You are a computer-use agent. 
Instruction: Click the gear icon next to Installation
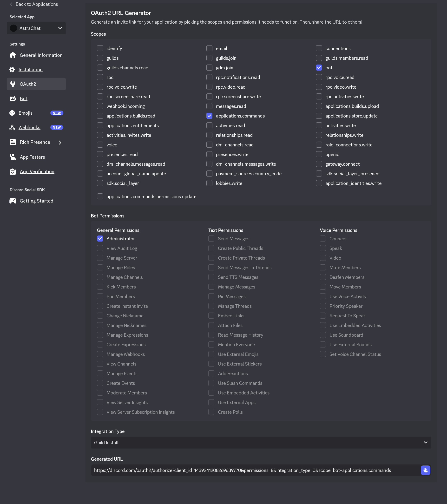[12, 70]
